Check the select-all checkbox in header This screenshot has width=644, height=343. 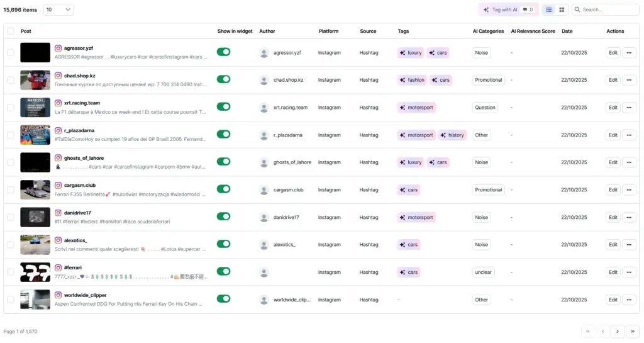click(10, 31)
